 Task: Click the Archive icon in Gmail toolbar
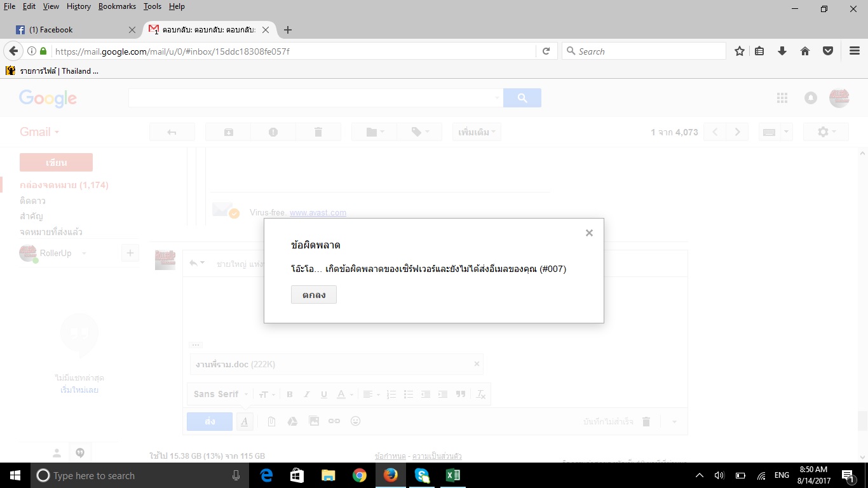(228, 132)
